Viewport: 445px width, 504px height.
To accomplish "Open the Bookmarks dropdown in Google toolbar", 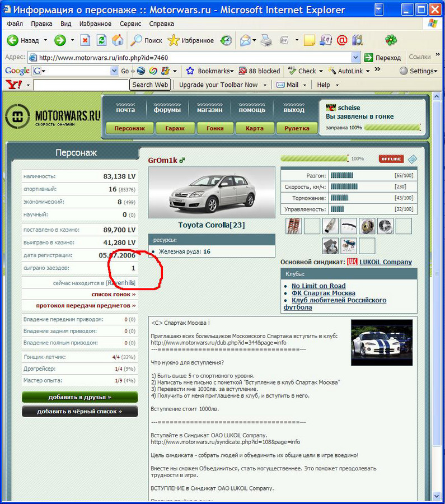I will (232, 71).
